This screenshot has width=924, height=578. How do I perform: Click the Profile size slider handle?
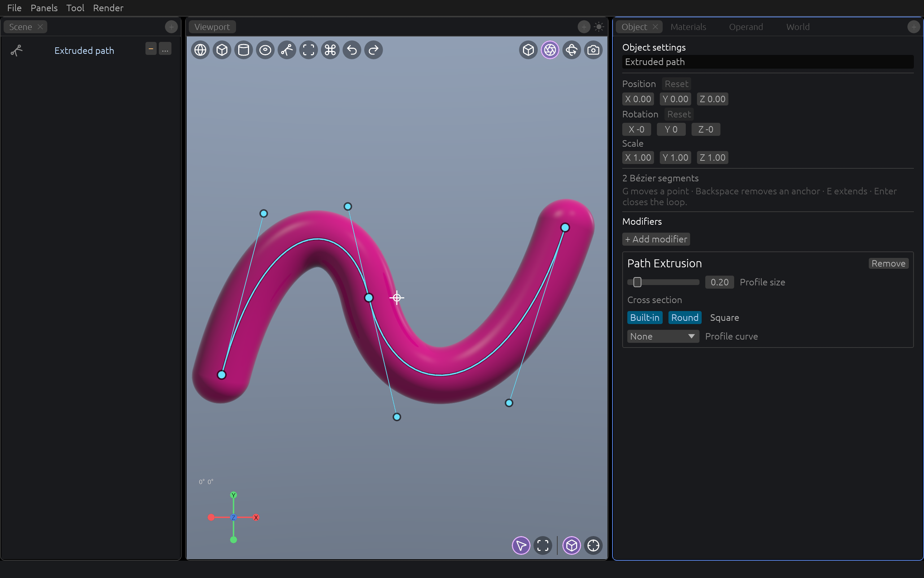click(x=637, y=282)
